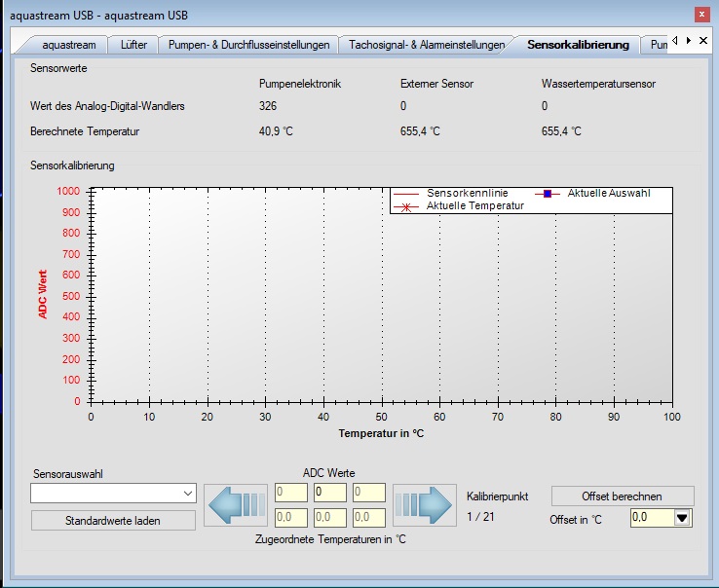
Task: Click the right assigned temperature field
Action: [369, 518]
